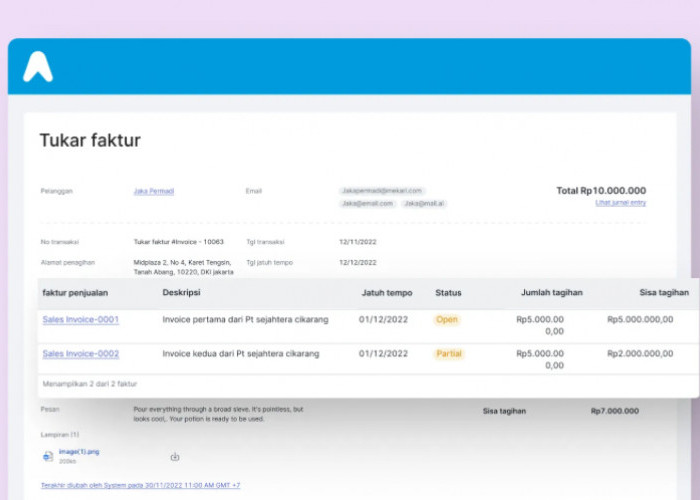This screenshot has height=500, width=700.
Task: Open the Sales Invoice-0001 link
Action: (x=80, y=320)
